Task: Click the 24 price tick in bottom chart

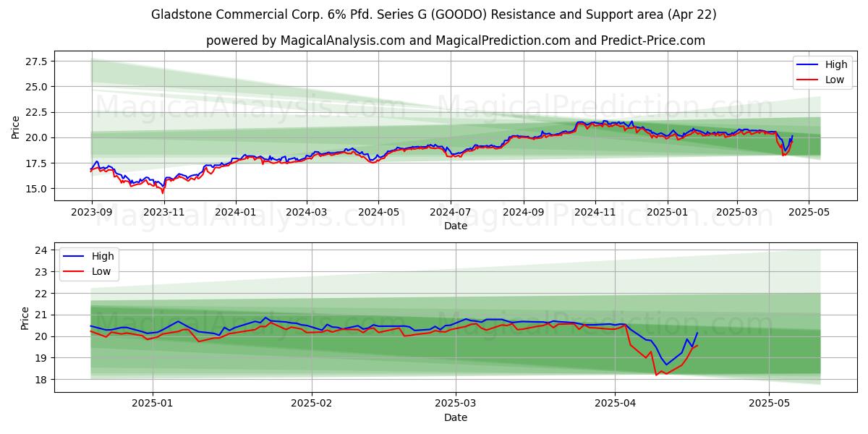Action: click(42, 250)
